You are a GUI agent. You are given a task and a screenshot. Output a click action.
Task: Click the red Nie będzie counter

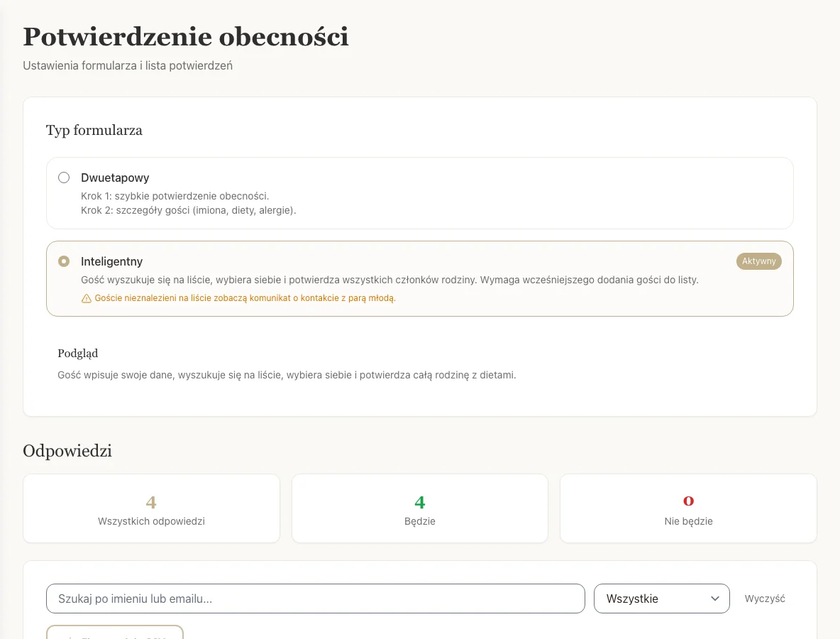(x=688, y=508)
